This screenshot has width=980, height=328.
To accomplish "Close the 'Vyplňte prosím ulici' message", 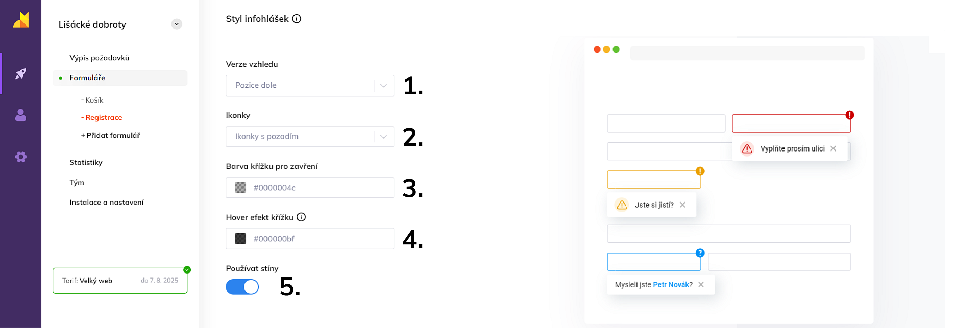I will click(x=833, y=148).
